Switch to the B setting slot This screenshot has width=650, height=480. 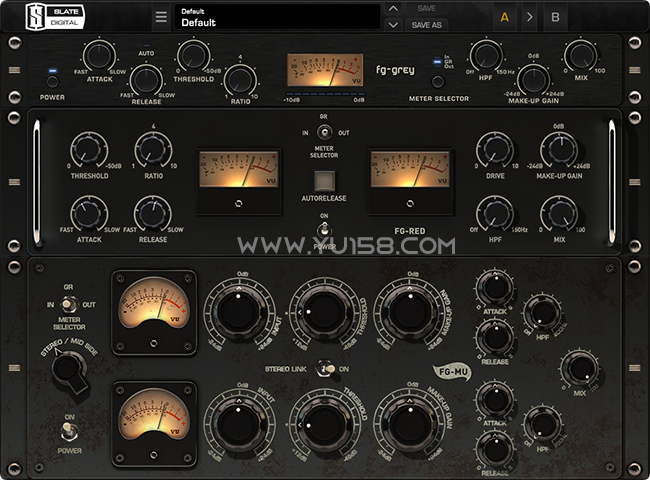click(x=555, y=17)
